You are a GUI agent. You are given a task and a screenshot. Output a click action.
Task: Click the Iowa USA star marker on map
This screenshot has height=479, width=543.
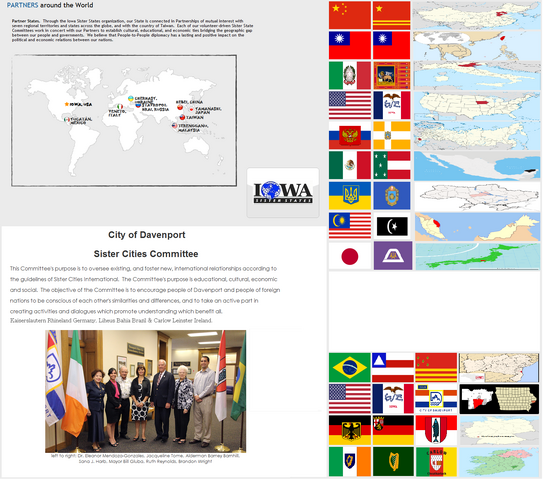pyautogui.click(x=66, y=104)
